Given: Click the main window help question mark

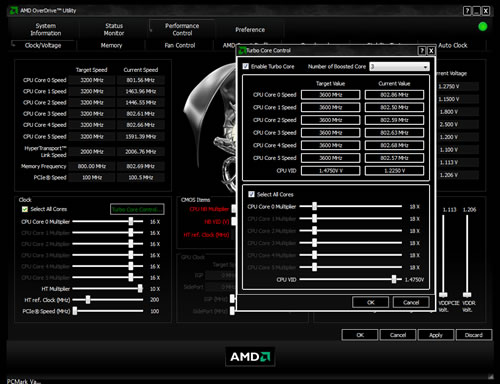Looking at the screenshot, I should (x=467, y=11).
